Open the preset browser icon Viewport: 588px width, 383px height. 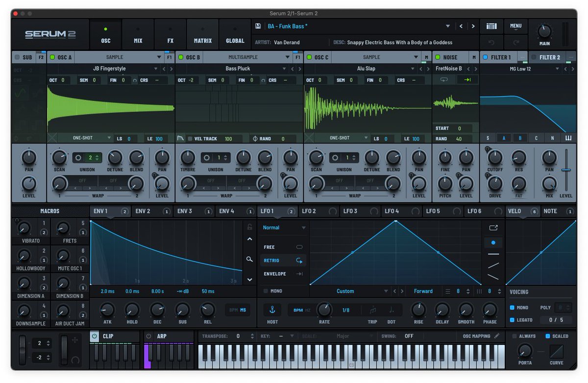click(x=491, y=26)
